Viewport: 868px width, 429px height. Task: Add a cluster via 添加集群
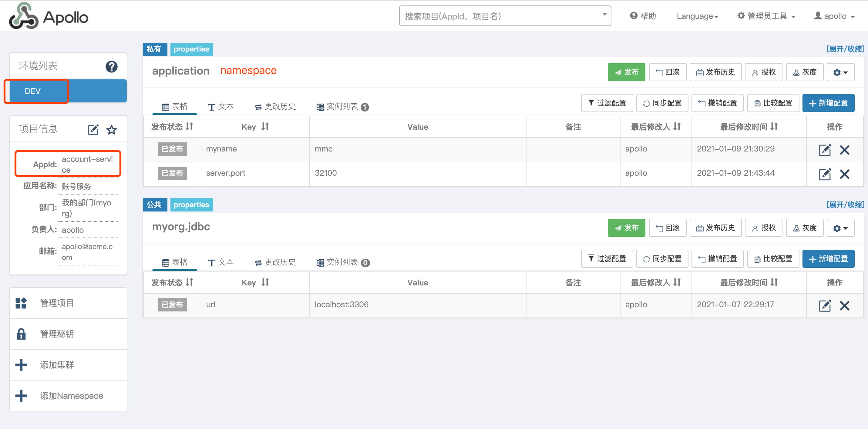[57, 365]
